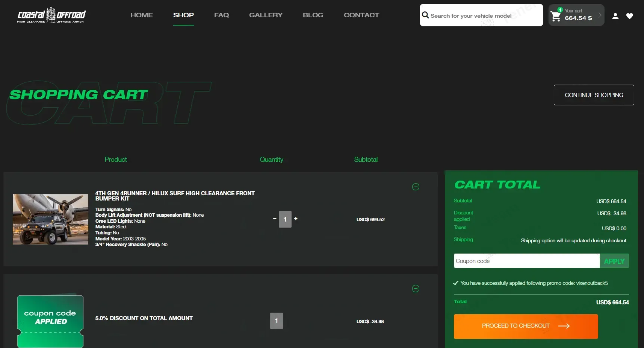This screenshot has height=348, width=644.
Task: Click the Product column header
Action: 116,160
